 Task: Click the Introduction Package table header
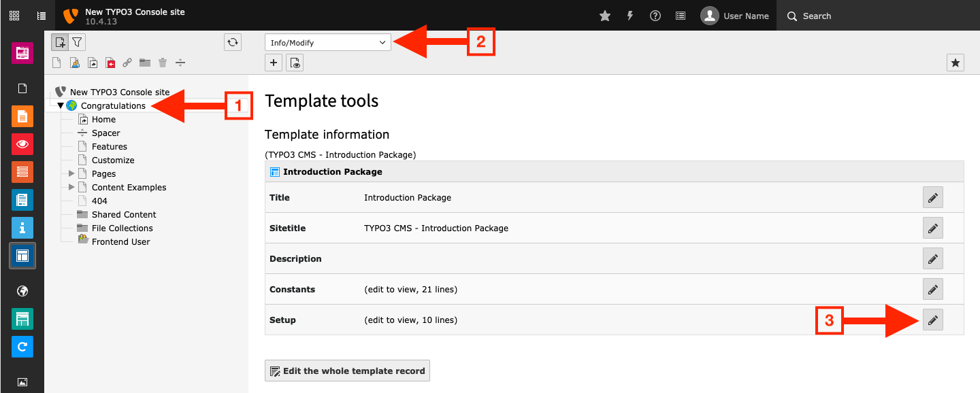coord(615,171)
